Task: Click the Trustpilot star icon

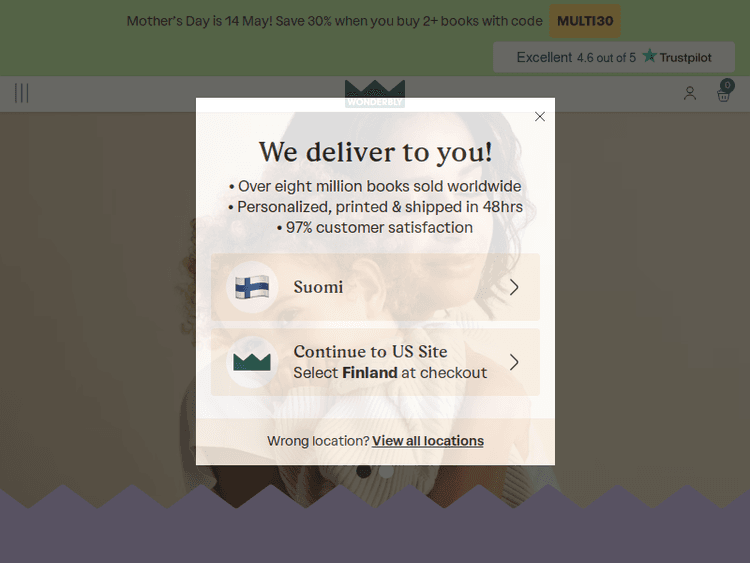Action: (649, 56)
